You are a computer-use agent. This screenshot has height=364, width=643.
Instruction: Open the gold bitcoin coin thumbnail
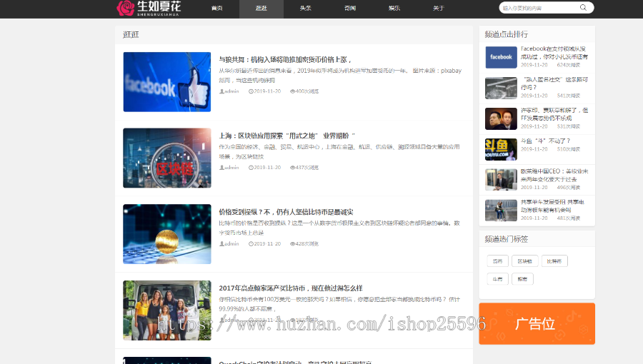pyautogui.click(x=167, y=234)
